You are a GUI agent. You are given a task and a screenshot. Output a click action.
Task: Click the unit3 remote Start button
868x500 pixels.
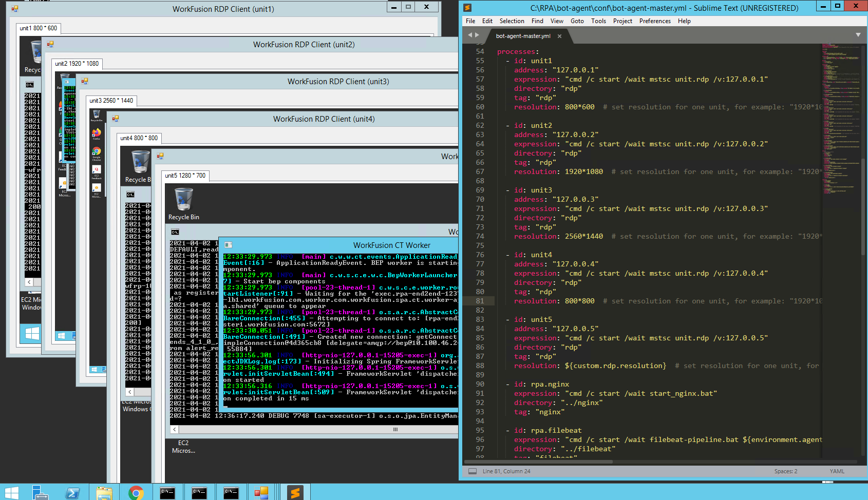tap(94, 369)
